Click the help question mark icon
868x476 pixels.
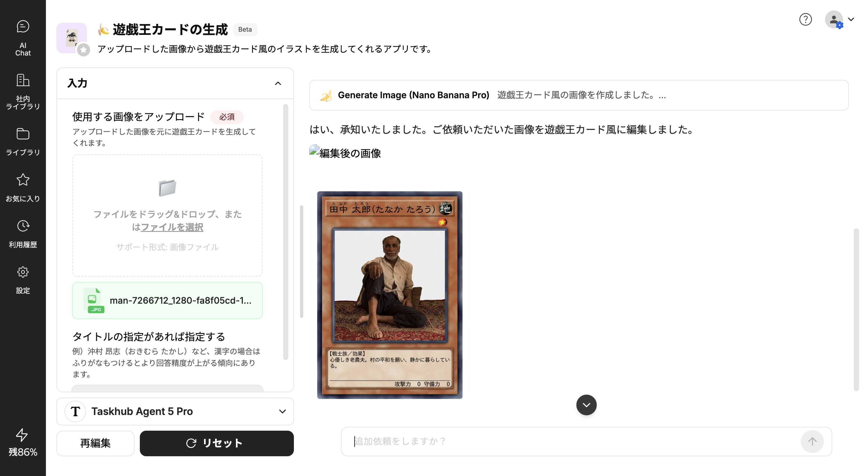pyautogui.click(x=805, y=19)
